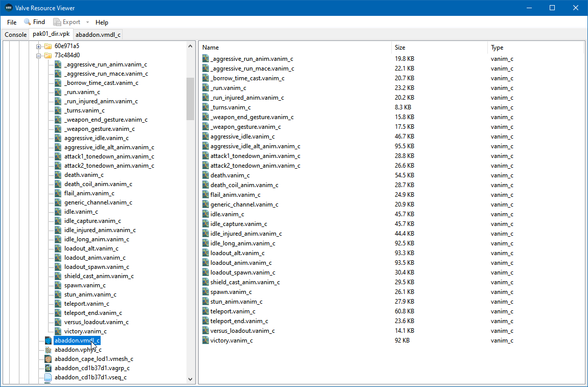588x387 pixels.
Task: Click the death.vanim_c file icon in list
Action: (205, 175)
